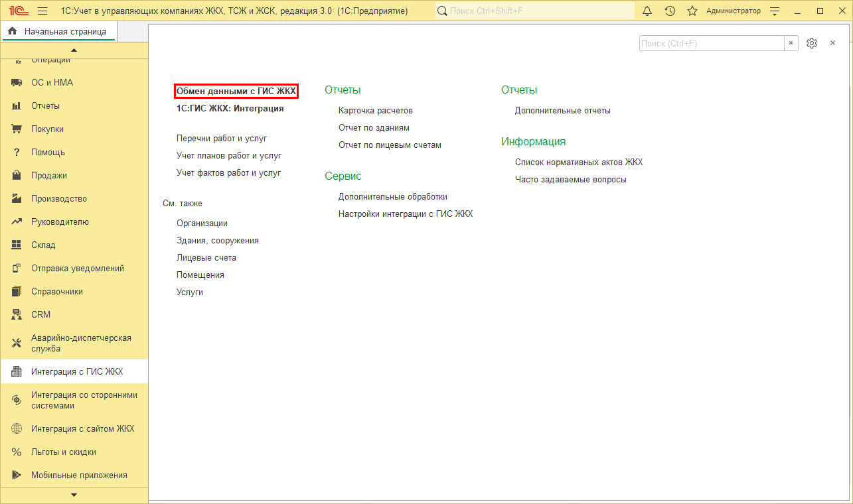Click the notifications bell icon
Viewport: 853px width, 504px height.
click(647, 11)
